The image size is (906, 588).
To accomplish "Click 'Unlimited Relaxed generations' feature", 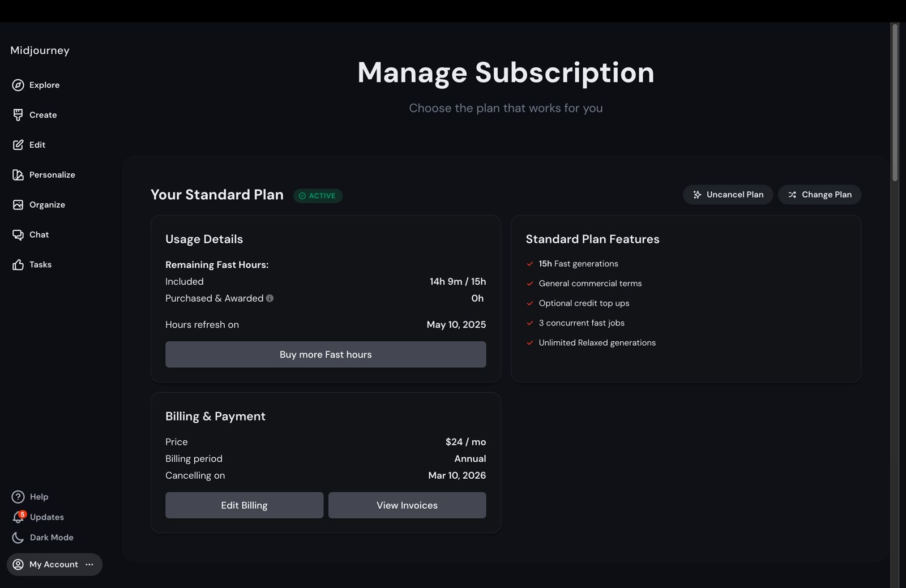I will point(597,343).
